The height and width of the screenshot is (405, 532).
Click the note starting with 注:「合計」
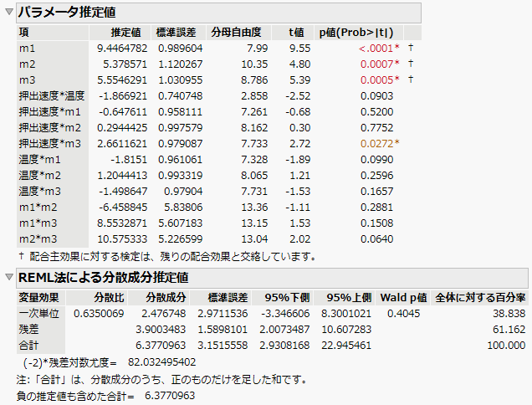[161, 380]
